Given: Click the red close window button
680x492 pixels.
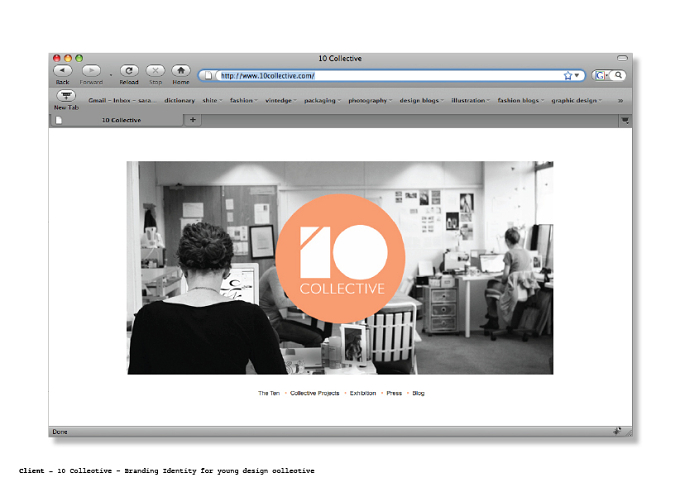Looking at the screenshot, I should [x=57, y=58].
